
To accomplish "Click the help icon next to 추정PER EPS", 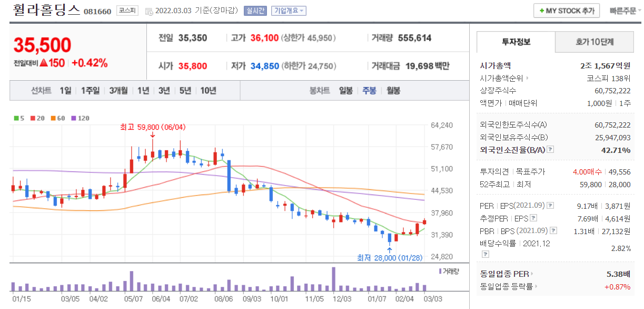I will coord(533,218).
